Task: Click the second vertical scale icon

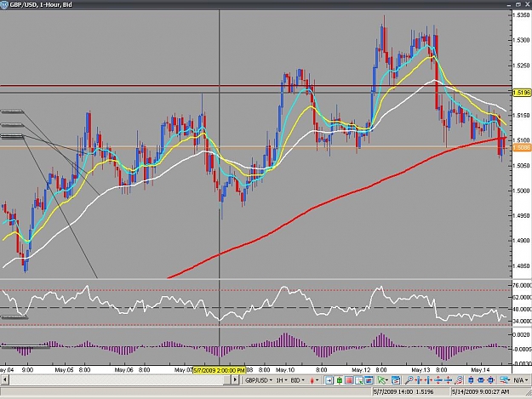Action: (448, 380)
